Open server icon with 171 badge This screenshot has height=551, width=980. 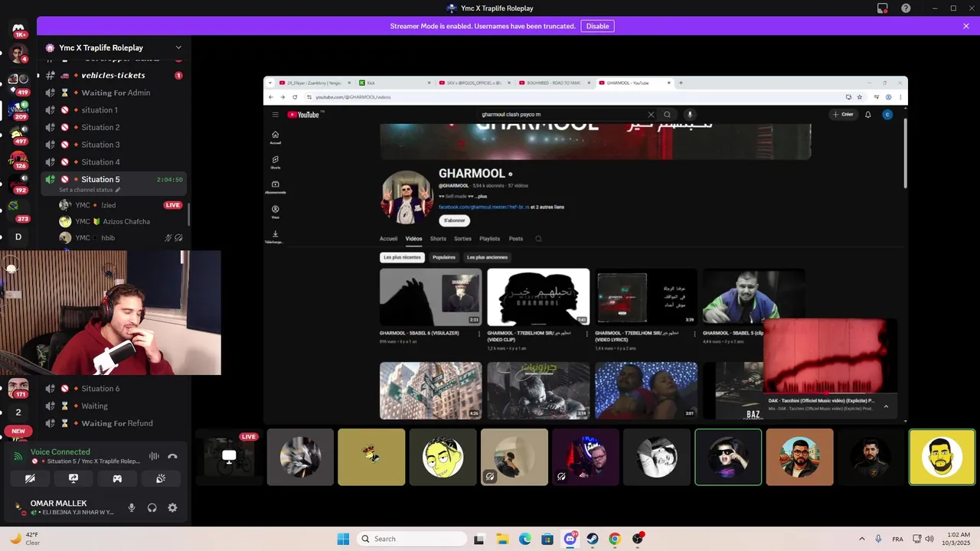(18, 386)
